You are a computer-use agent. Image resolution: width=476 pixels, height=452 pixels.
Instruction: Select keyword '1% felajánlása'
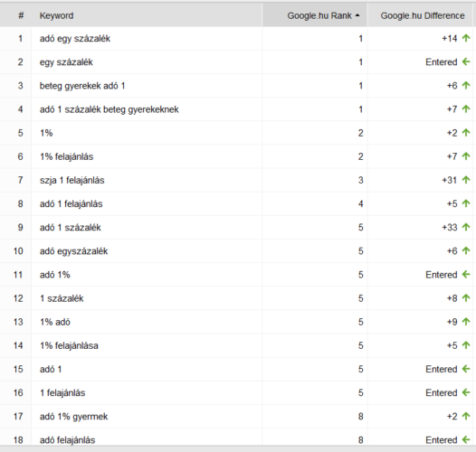pyautogui.click(x=69, y=345)
